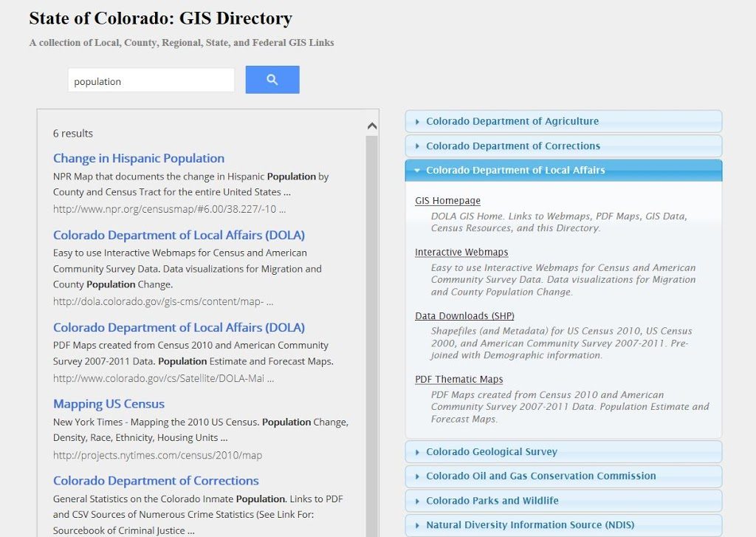
Task: Click the results scrollbar up arrow
Action: pyautogui.click(x=372, y=126)
